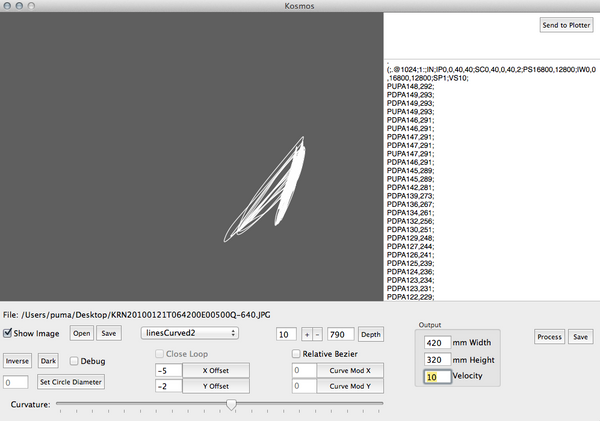The height and width of the screenshot is (421, 600).
Task: Uncheck the Show Image checkbox
Action: point(7,333)
